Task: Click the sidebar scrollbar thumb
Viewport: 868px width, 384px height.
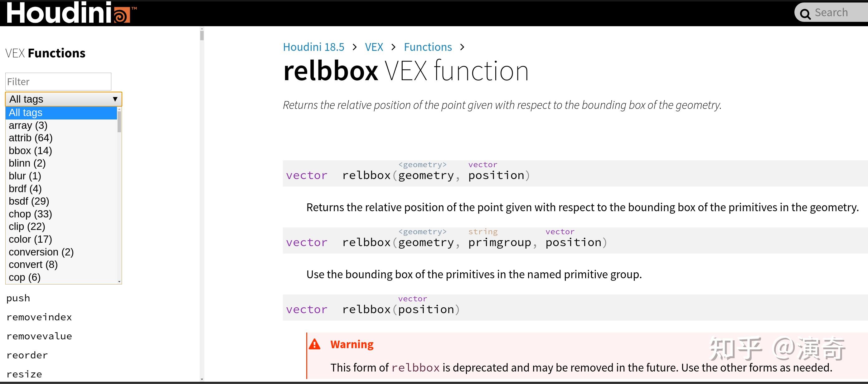Action: pos(202,35)
